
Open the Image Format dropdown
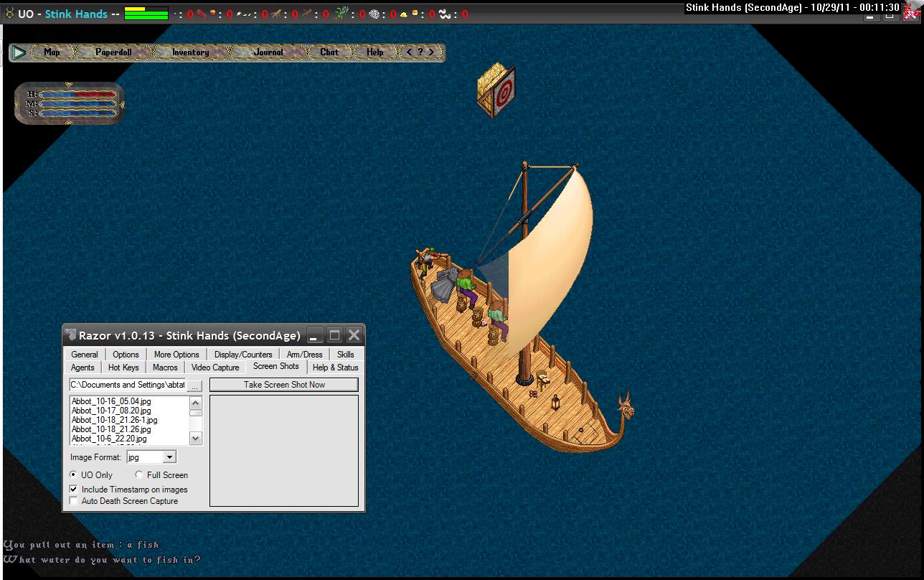169,457
